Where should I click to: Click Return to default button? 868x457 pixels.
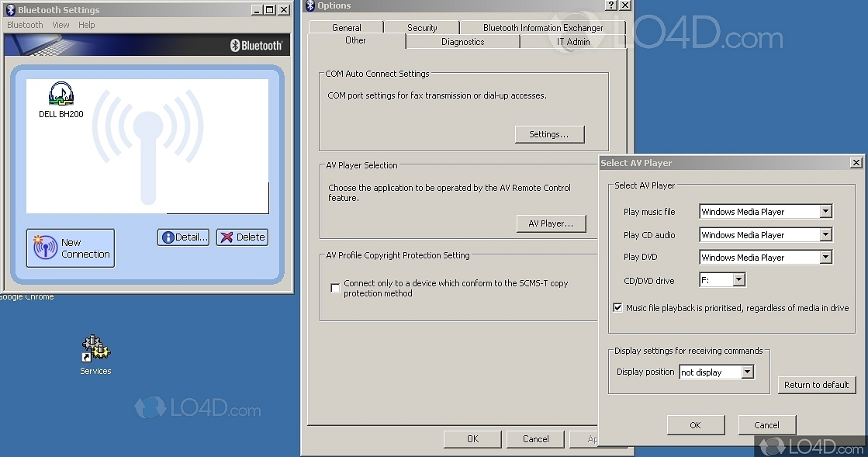[817, 385]
